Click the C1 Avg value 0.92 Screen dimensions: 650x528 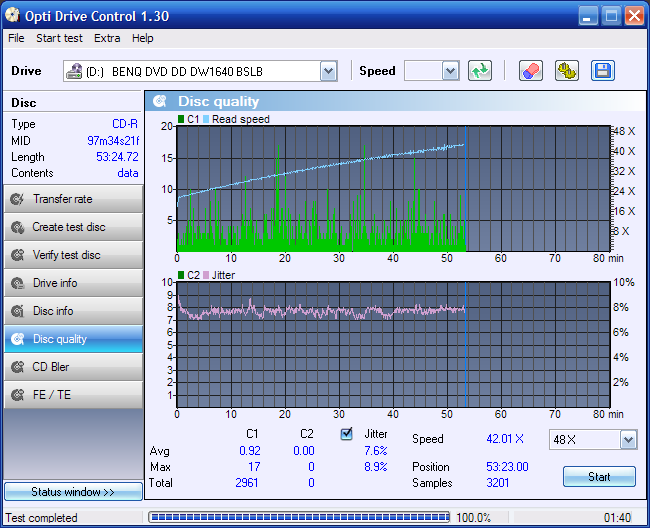coord(250,451)
